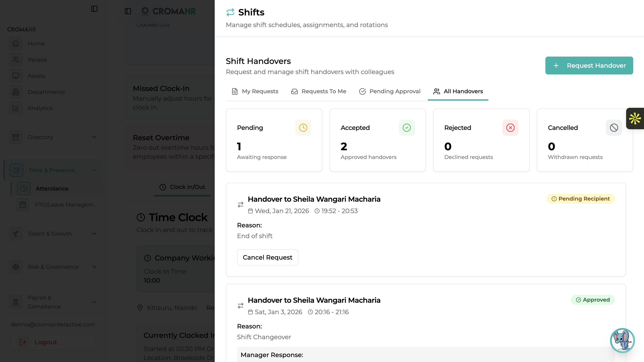Open PTO/Leave Management menu item
This screenshot has width=644, height=362.
57,205
